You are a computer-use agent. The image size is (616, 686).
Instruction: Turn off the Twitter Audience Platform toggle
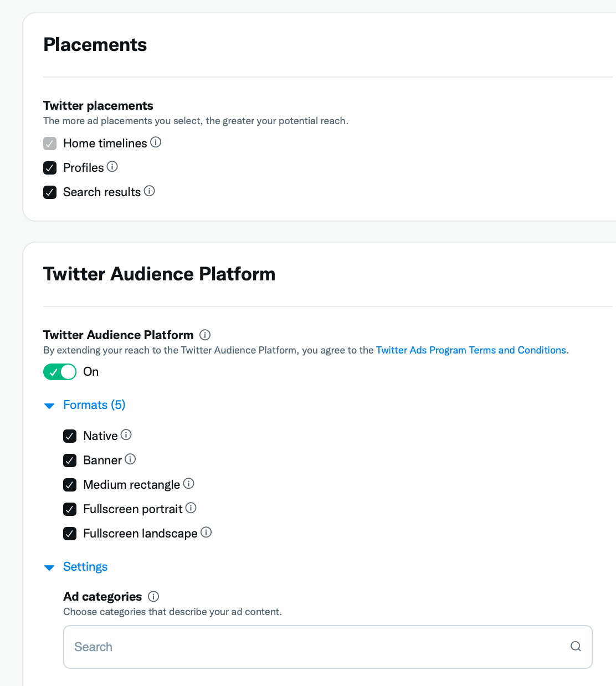(59, 371)
